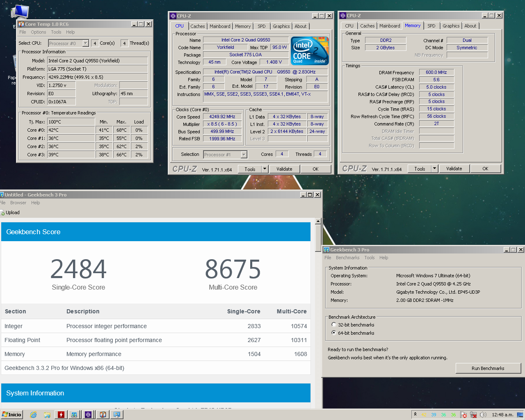
Task: Click Validate in CPU-Z CPU-tab window
Action: (x=284, y=169)
